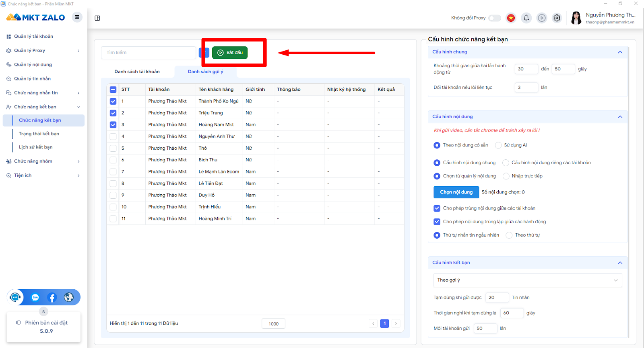644x348 pixels.
Task: Click the customer name Thành Phố Ko Ngủ
Action: coord(219,101)
